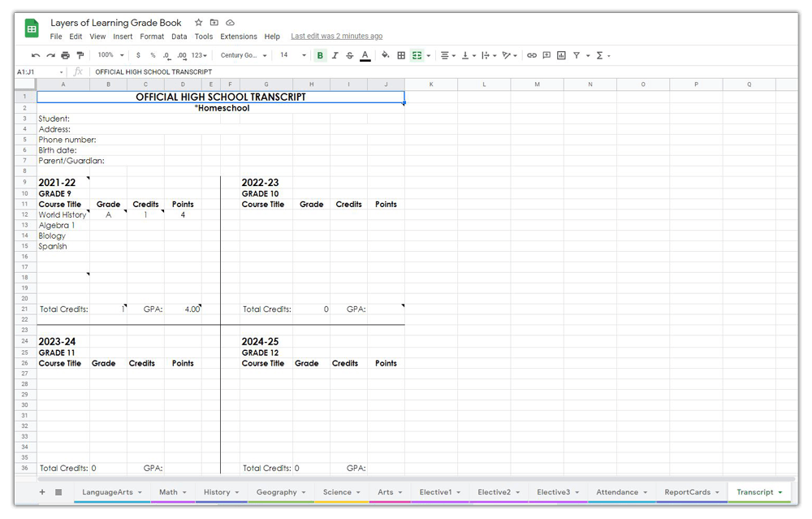The image size is (812, 519).
Task: Increase decimal places
Action: point(182,55)
